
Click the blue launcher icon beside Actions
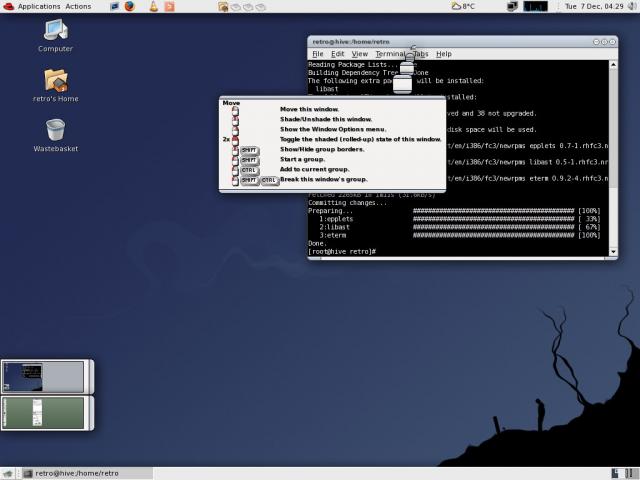[x=115, y=6]
